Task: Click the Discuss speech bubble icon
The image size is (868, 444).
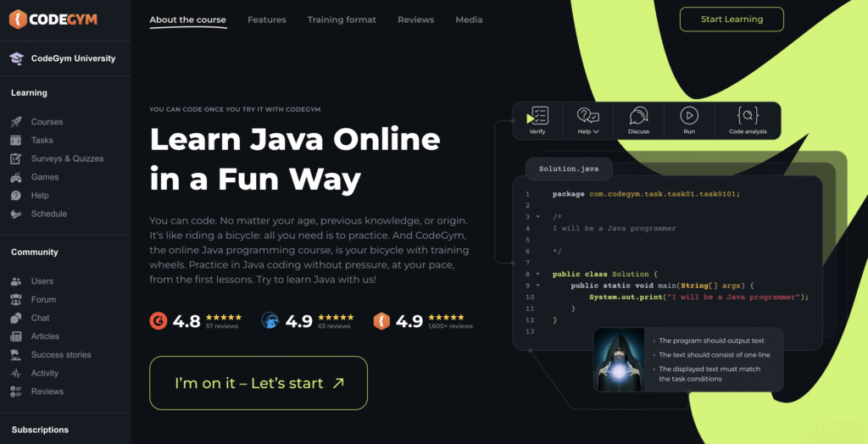Action: (x=638, y=116)
